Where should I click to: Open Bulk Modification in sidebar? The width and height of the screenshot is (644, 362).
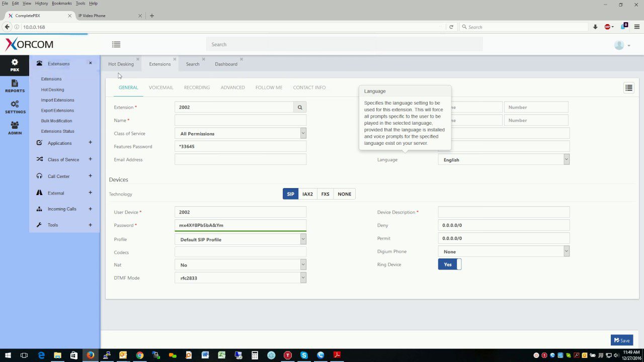coord(56,121)
